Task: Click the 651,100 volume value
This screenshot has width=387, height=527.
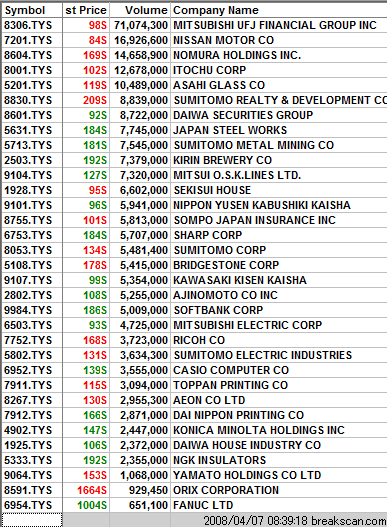Action: click(148, 505)
